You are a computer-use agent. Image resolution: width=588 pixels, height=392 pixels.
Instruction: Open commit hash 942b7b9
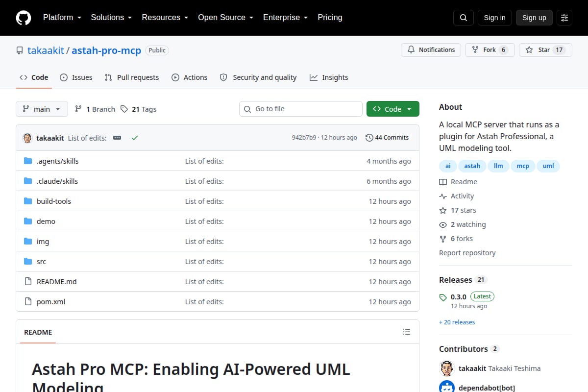pos(304,138)
